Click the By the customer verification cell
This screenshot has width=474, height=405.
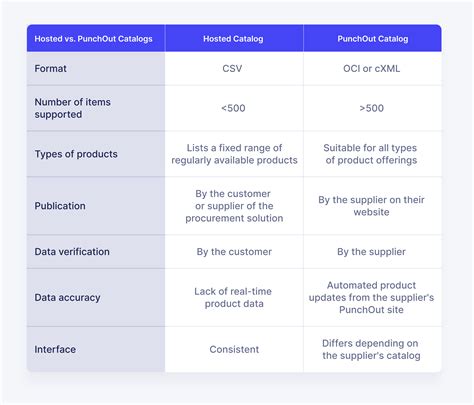[x=234, y=252]
